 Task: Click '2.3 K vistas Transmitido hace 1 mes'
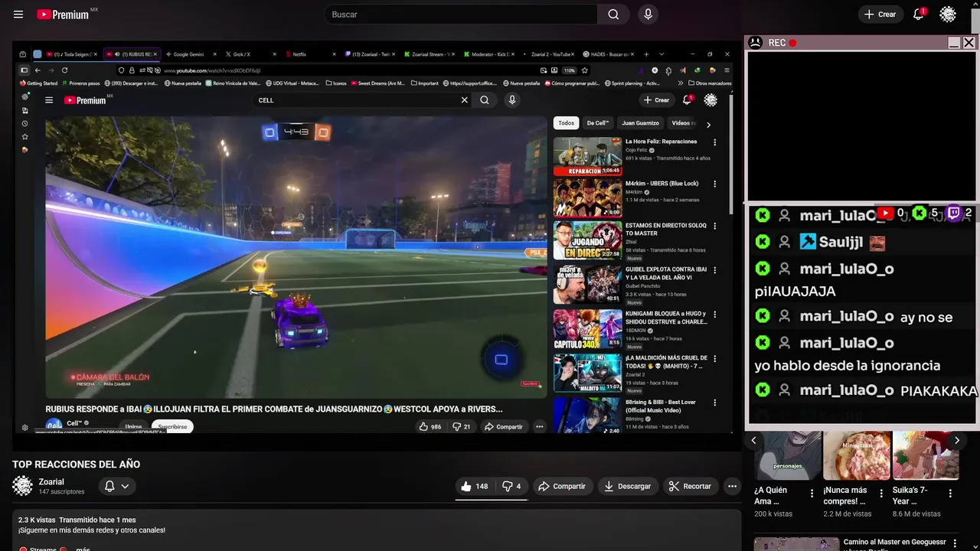[77, 520]
